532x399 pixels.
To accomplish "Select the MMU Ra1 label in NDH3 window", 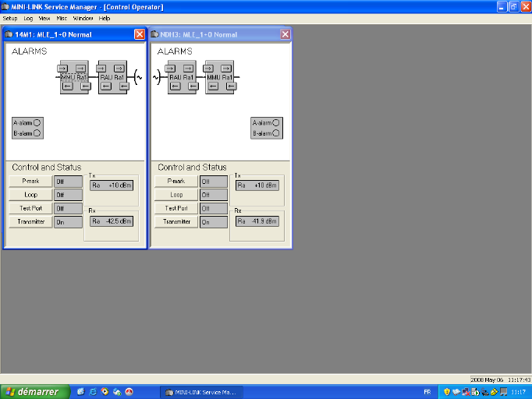I will (x=219, y=77).
